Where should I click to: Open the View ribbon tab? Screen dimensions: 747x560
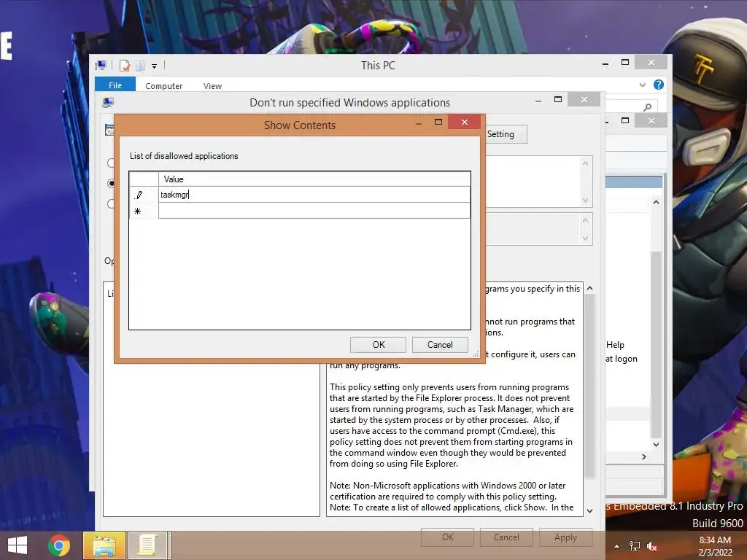(x=212, y=86)
